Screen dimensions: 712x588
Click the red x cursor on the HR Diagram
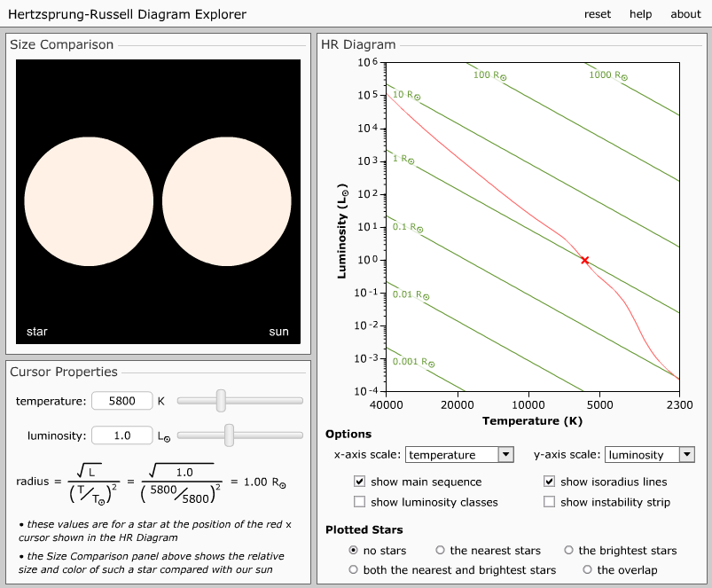pos(584,260)
